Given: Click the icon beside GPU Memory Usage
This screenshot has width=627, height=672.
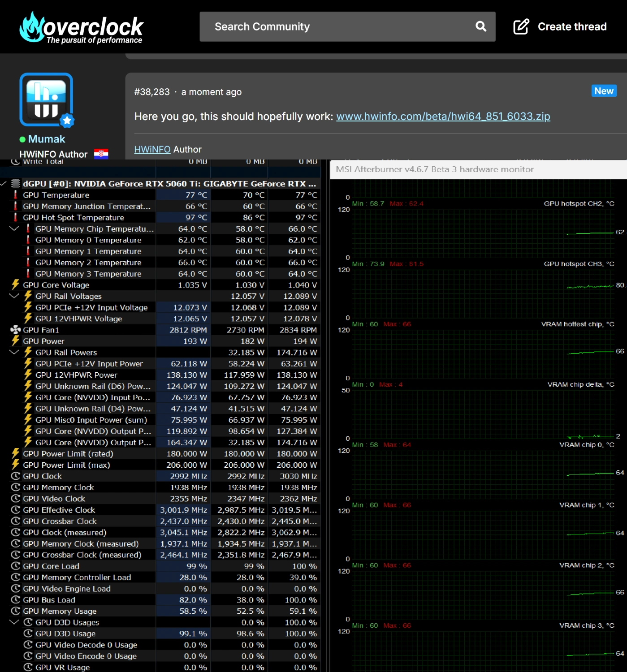Looking at the screenshot, I should (16, 611).
